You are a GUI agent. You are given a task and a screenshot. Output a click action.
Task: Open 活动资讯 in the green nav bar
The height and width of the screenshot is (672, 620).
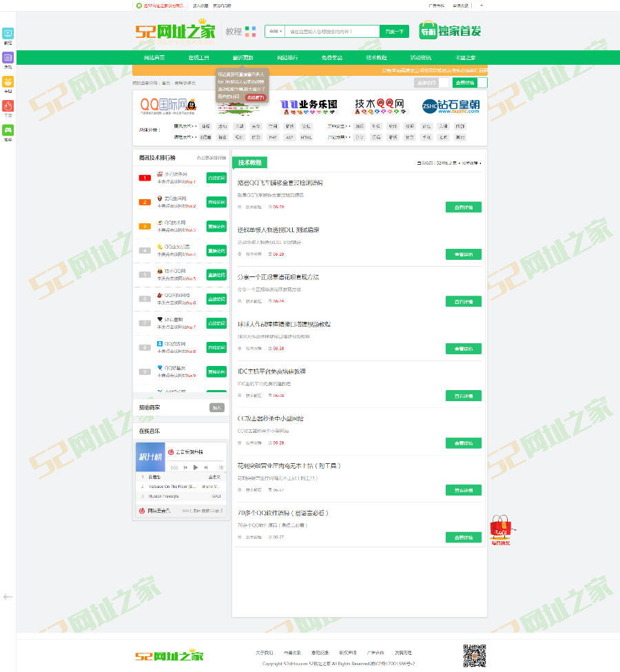coord(421,57)
